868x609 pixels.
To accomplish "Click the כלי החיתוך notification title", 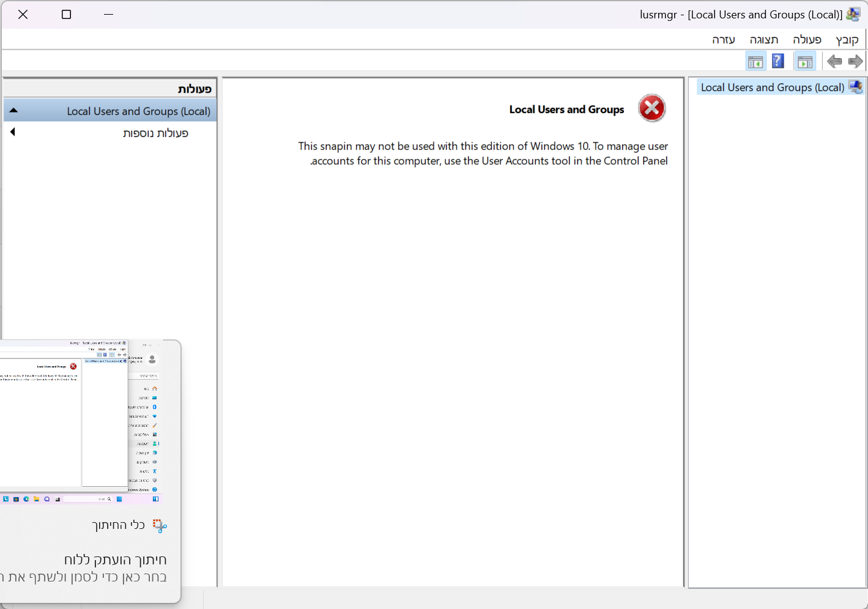I will (118, 525).
